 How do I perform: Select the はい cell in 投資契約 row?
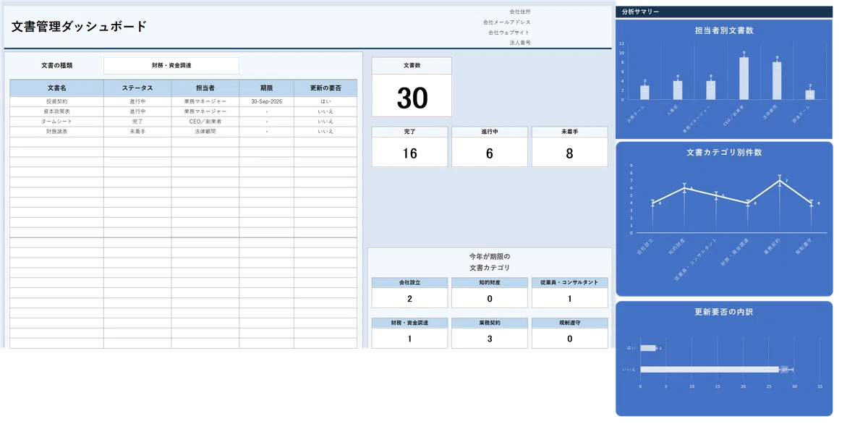click(325, 102)
